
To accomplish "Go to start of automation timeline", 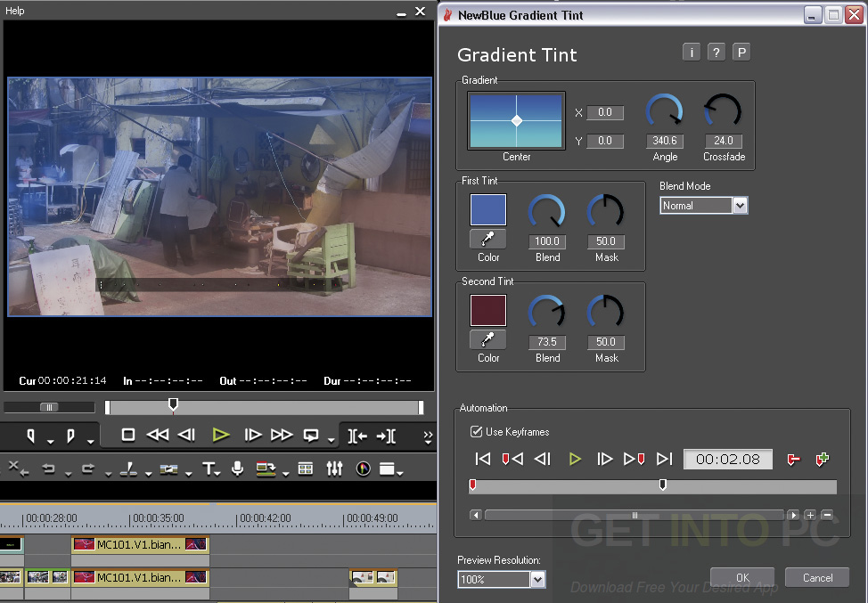I will pyautogui.click(x=483, y=459).
